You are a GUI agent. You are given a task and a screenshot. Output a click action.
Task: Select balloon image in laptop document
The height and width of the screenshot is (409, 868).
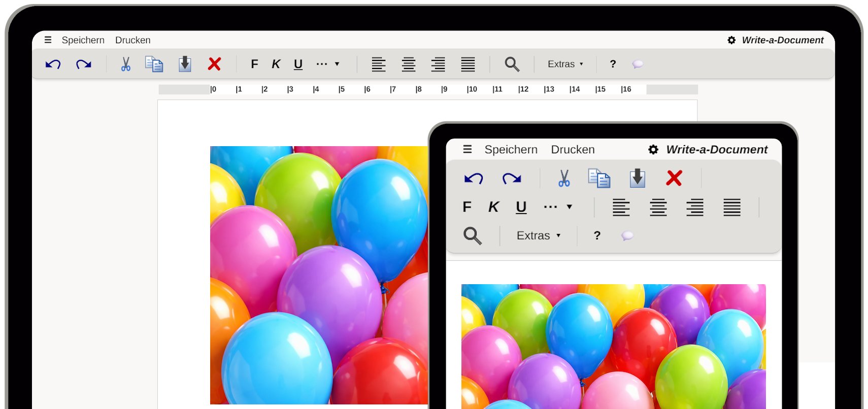click(319, 275)
